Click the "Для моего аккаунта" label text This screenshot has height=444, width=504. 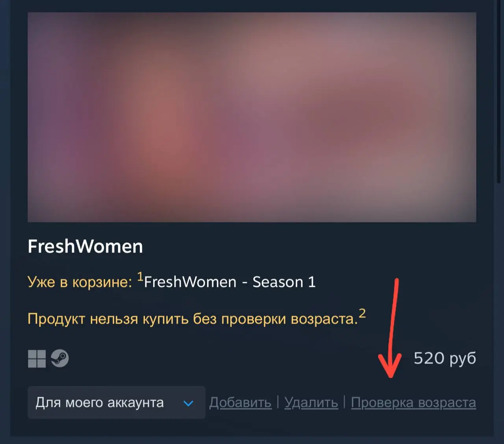point(100,403)
